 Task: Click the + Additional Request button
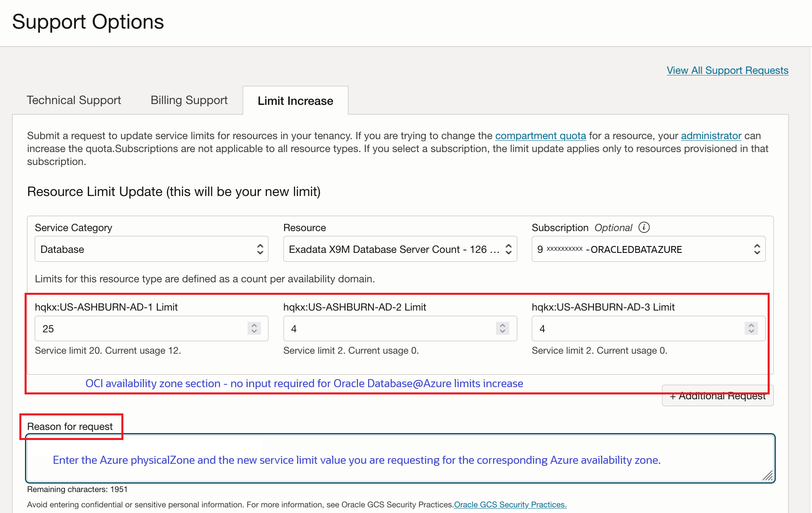(717, 396)
